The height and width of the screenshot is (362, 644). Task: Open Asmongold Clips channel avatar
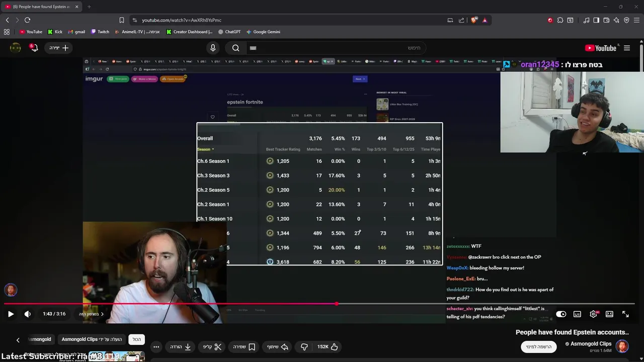(x=622, y=346)
